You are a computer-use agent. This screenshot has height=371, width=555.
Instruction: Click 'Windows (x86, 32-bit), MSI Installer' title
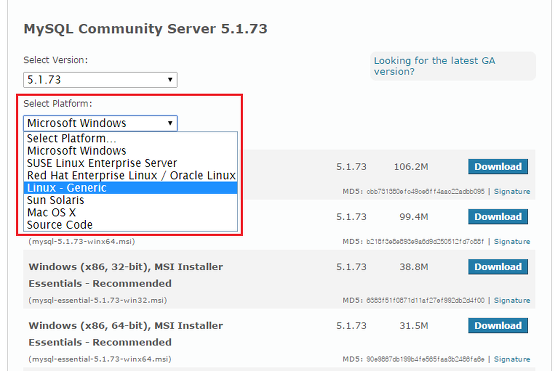[126, 267]
